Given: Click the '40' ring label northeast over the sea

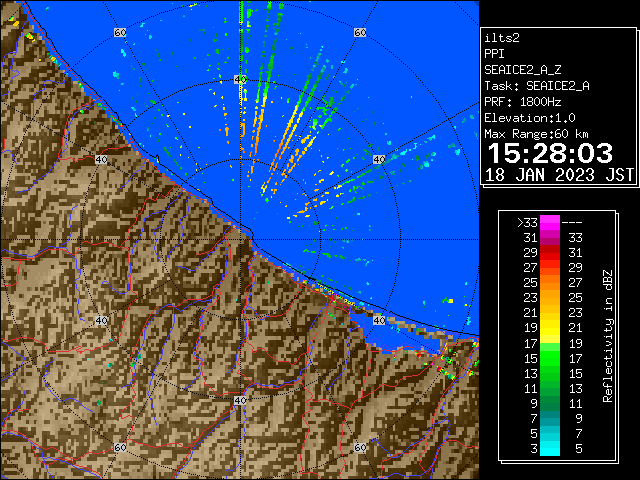Looking at the screenshot, I should pos(379,159).
